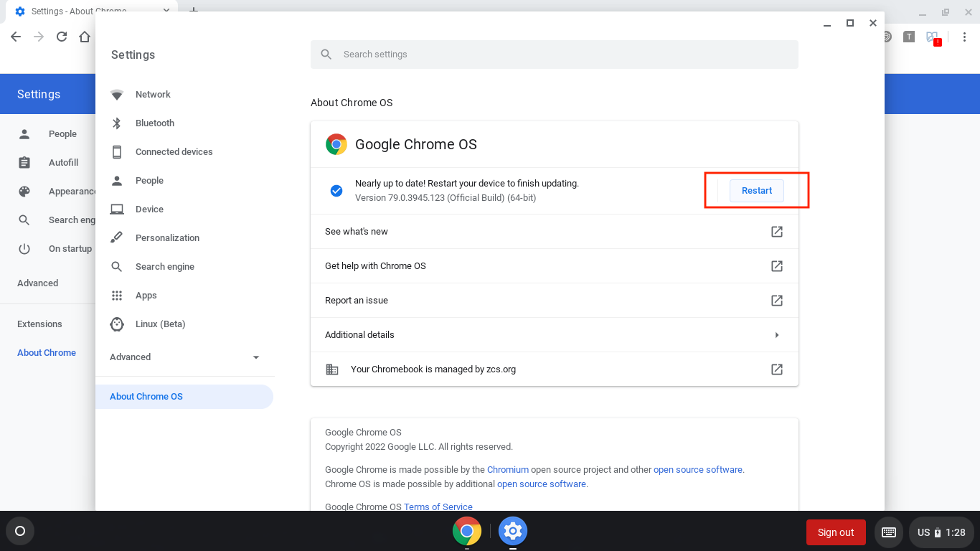Open Search engine in the background Chrome settings

pos(72,220)
